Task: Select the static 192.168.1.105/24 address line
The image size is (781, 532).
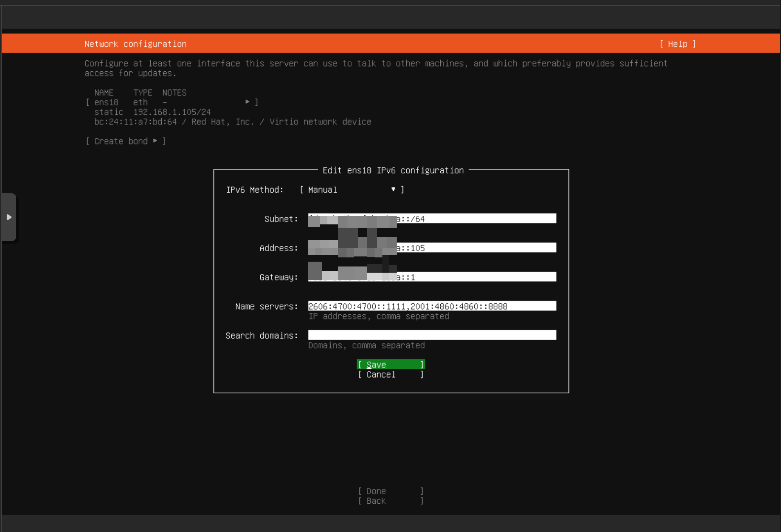Action: 152,112
